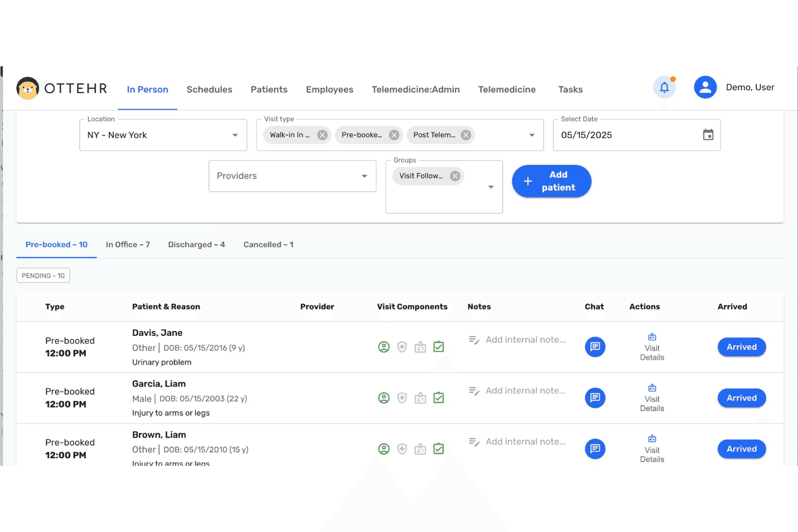Click the Add patient button
This screenshot has width=798, height=532.
[x=552, y=181]
